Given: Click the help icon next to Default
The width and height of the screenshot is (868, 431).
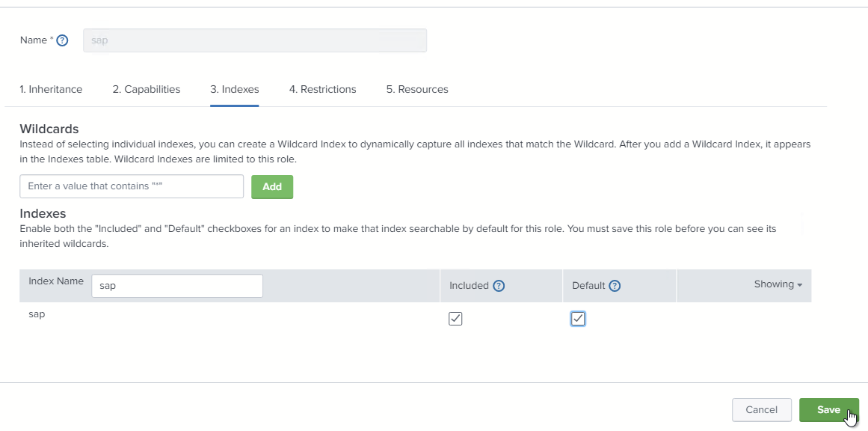Looking at the screenshot, I should pos(615,285).
